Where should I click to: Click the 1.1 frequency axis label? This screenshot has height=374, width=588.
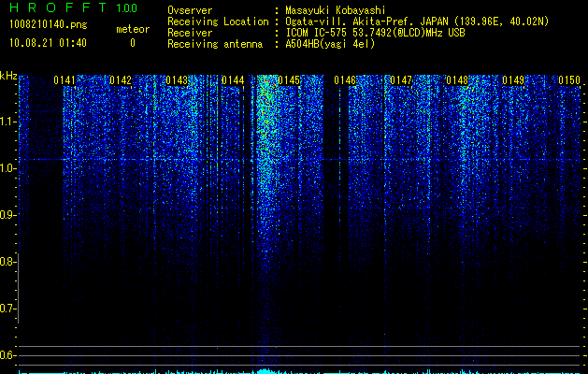pyautogui.click(x=7, y=122)
